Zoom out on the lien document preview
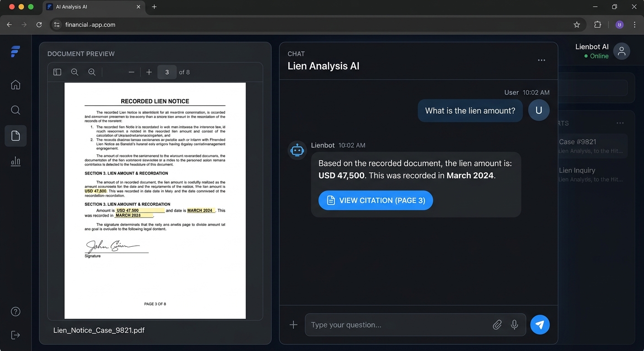Screen dimensions: 644x351 point(75,72)
